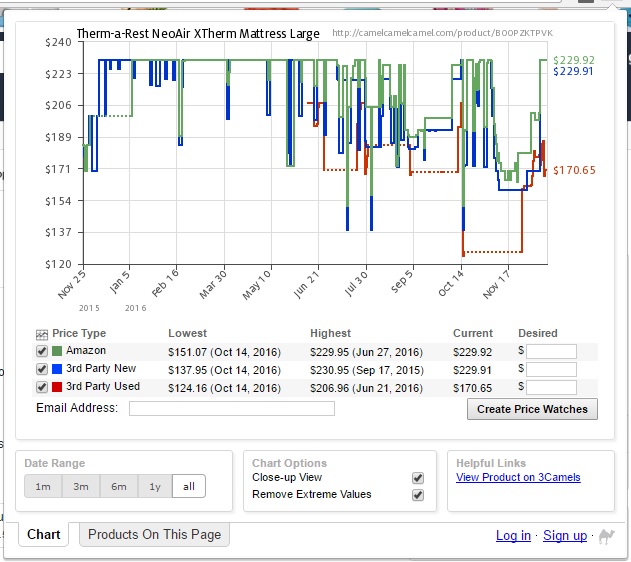Uncheck the Remove Extreme Values option
The height and width of the screenshot is (562, 631).
(418, 495)
